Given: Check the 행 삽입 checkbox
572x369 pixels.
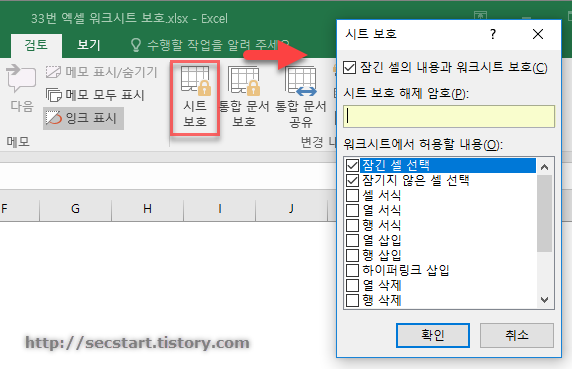Looking at the screenshot, I should (x=352, y=255).
